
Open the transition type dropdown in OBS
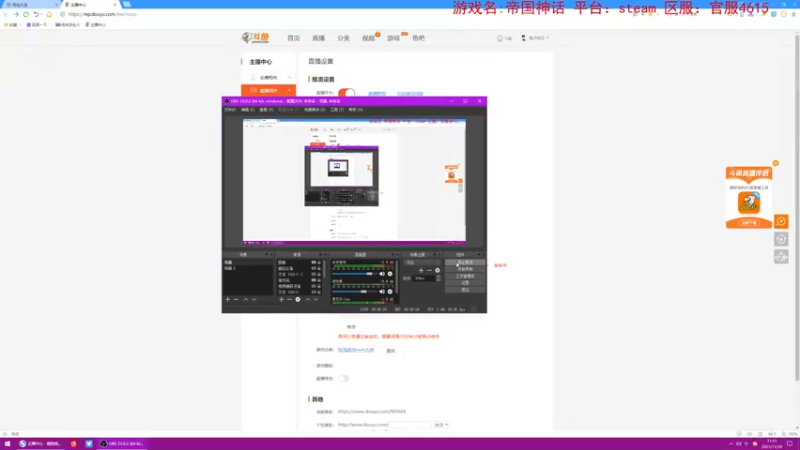[422, 262]
